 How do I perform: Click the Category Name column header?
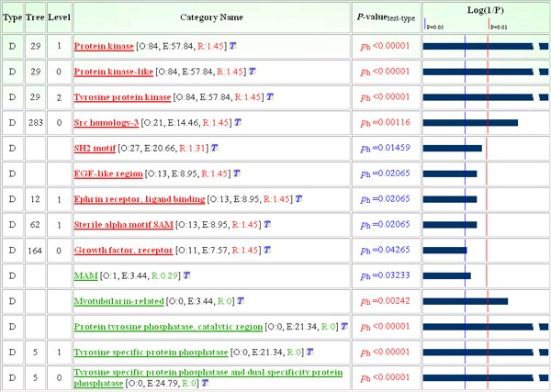coord(211,17)
